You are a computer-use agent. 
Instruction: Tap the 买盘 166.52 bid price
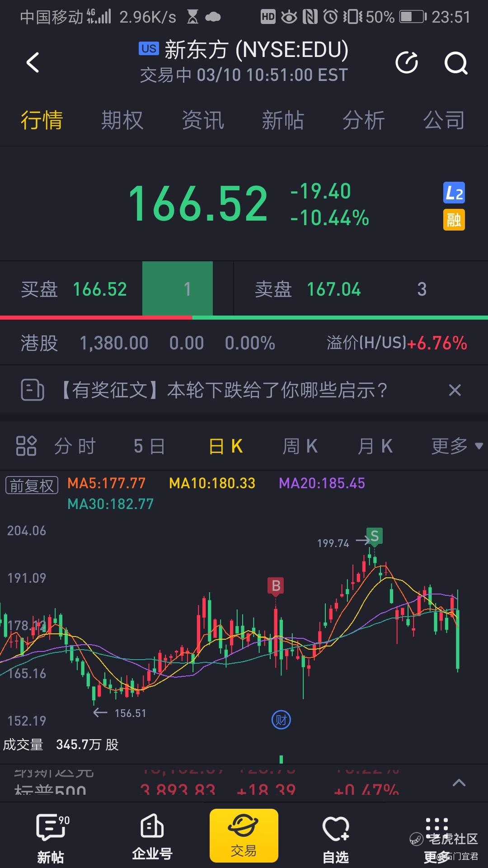pos(100,289)
